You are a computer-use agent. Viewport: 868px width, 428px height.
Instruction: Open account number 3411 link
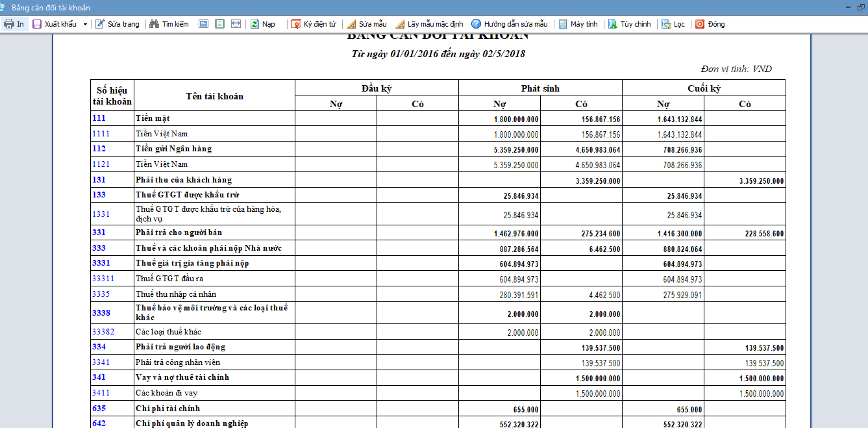click(101, 393)
